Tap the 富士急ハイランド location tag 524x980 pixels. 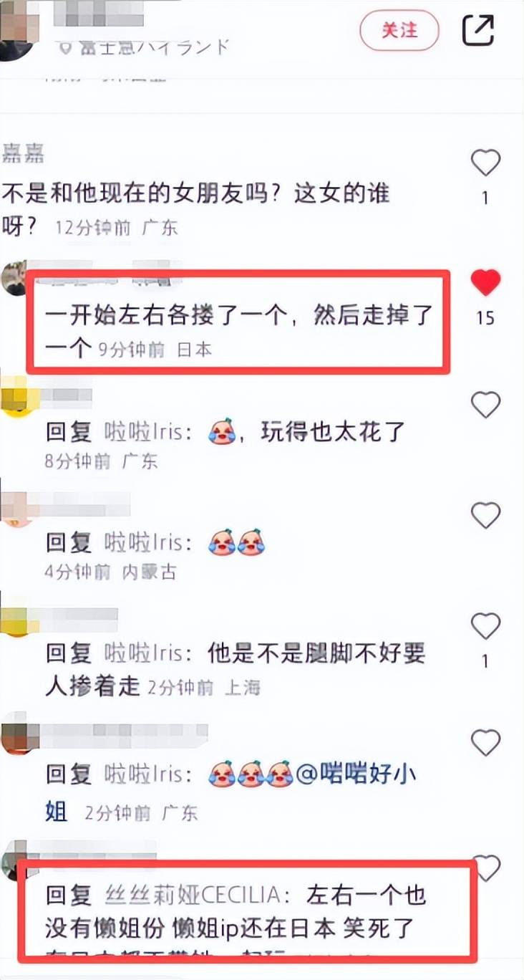point(145,47)
